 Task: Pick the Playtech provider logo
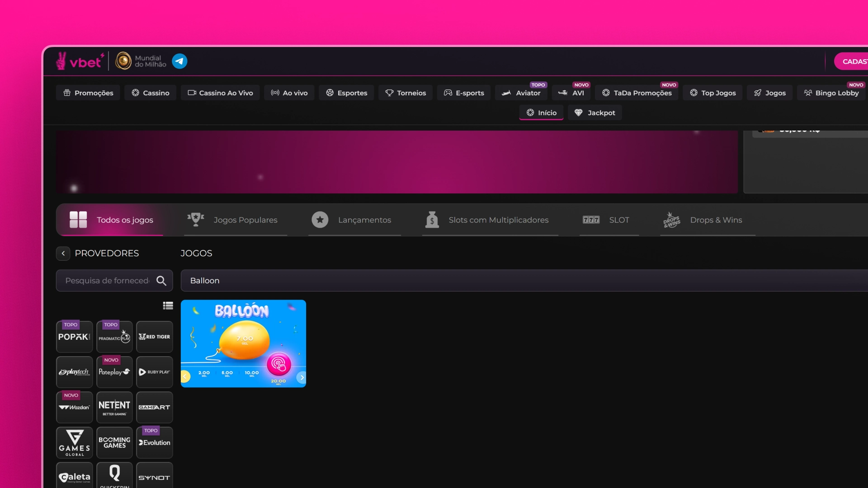[75, 372]
